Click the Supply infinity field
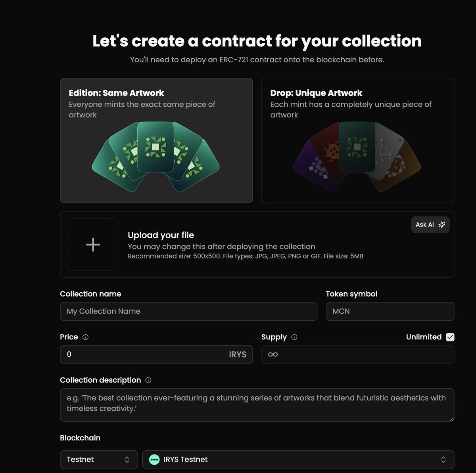This screenshot has width=476, height=473. 358,354
